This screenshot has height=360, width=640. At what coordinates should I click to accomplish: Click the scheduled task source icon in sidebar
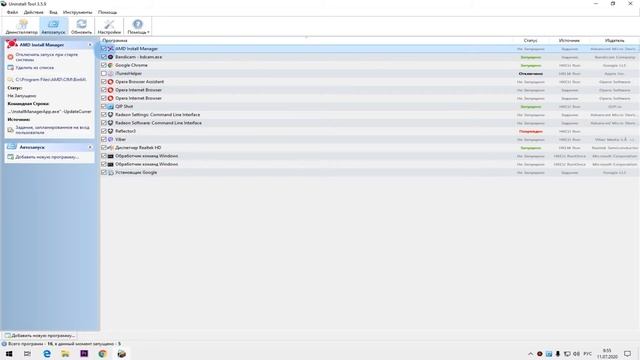pyautogui.click(x=11, y=130)
